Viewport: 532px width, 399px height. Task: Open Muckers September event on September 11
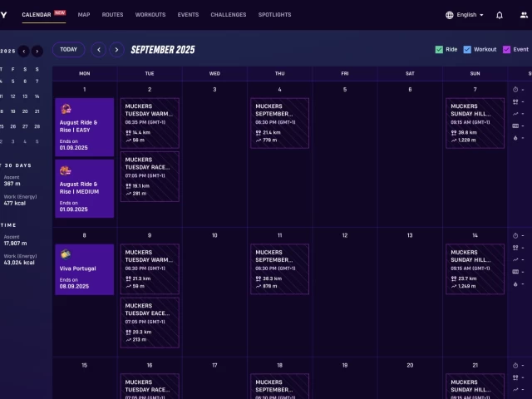click(x=279, y=269)
